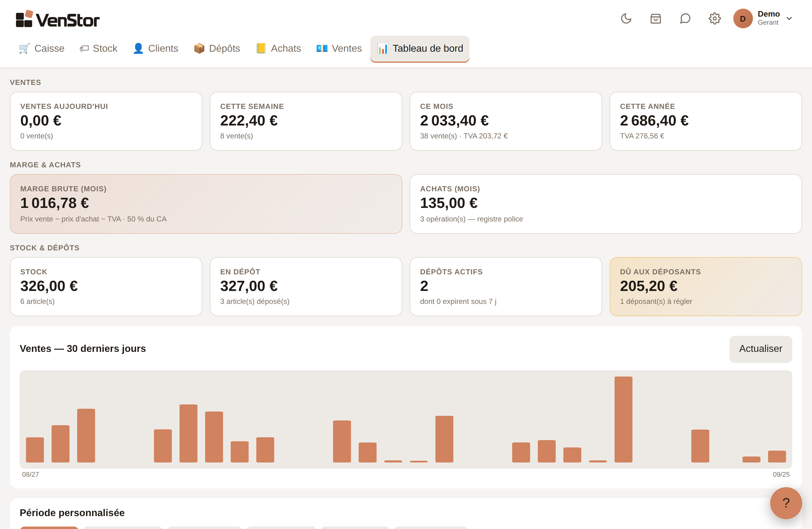812x529 pixels.
Task: Click the Cette année sales card
Action: click(x=706, y=121)
